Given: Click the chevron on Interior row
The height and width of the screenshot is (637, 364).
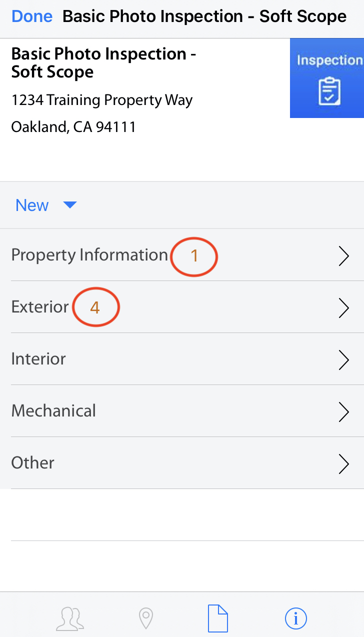Looking at the screenshot, I should (343, 360).
